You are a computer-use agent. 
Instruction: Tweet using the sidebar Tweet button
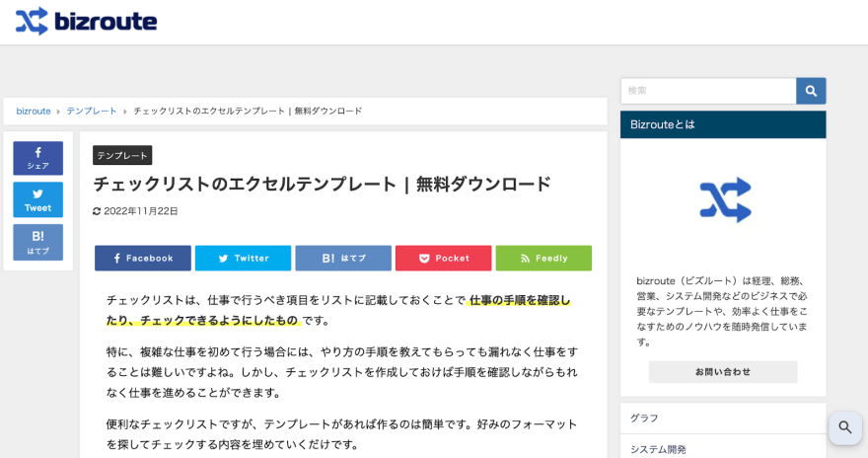(x=37, y=199)
